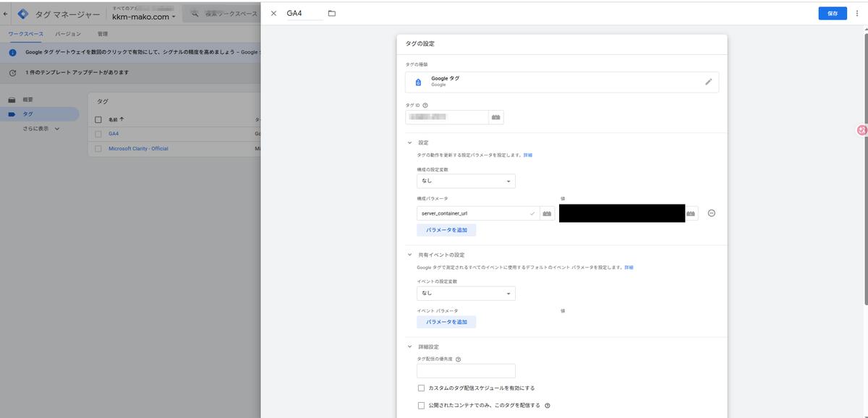The image size is (868, 418).
Task: Collapse the 共有イベントの設定 section
Action: coord(410,255)
